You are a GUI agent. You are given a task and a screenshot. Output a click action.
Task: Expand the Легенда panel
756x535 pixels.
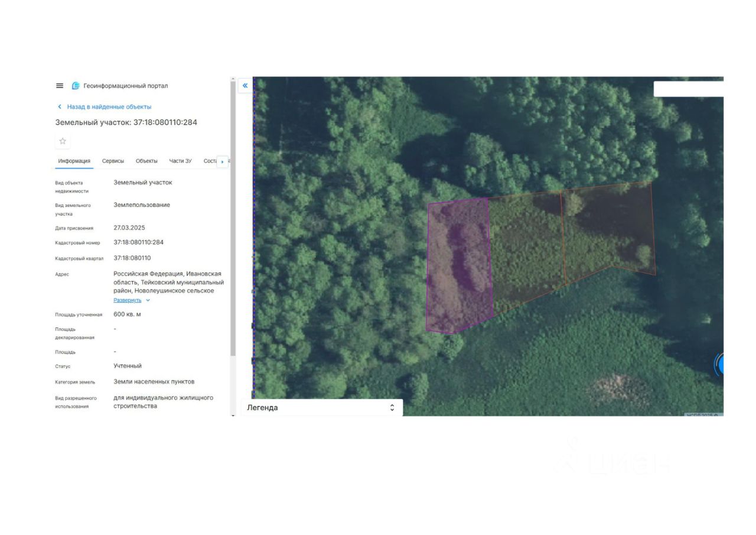[321, 407]
